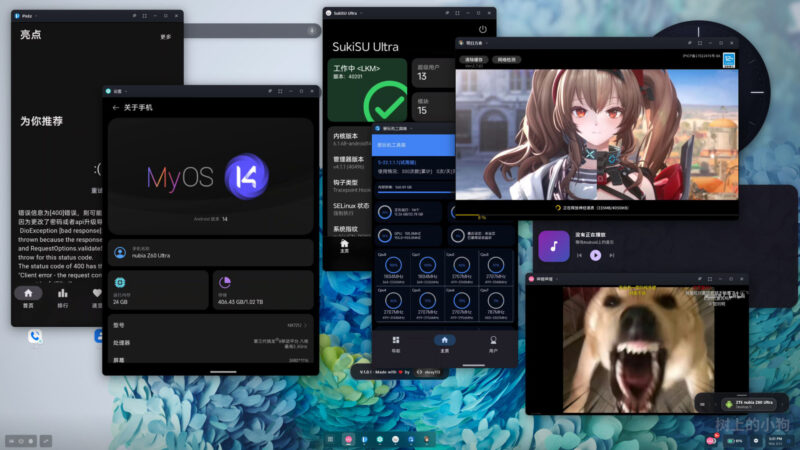
Task: Open the 24 GB memory card
Action: click(x=158, y=290)
